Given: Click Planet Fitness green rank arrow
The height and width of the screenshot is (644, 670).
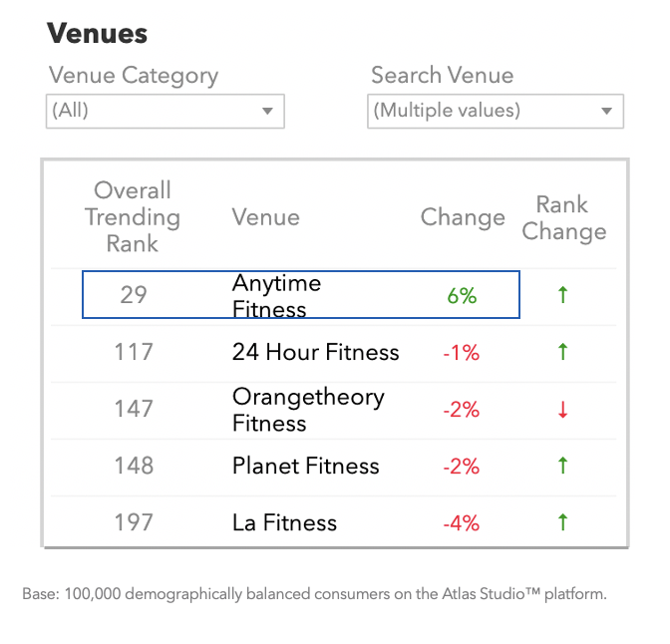Looking at the screenshot, I should pyautogui.click(x=562, y=466).
